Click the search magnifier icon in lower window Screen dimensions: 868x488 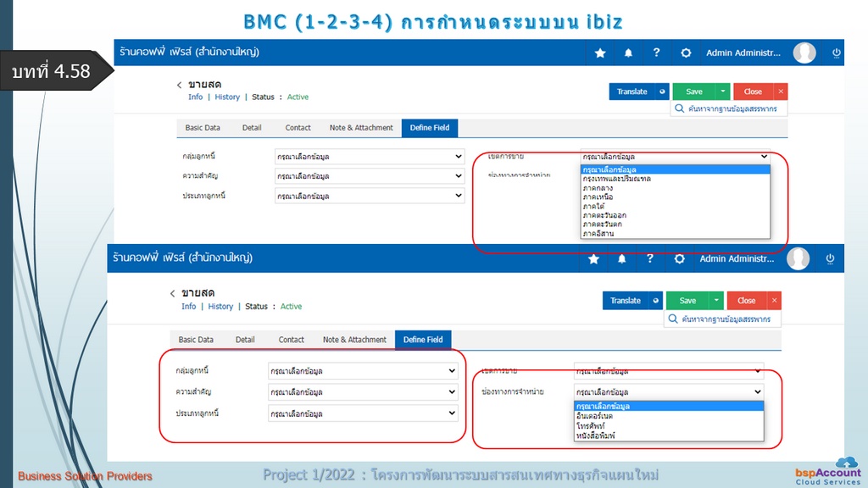click(672, 319)
